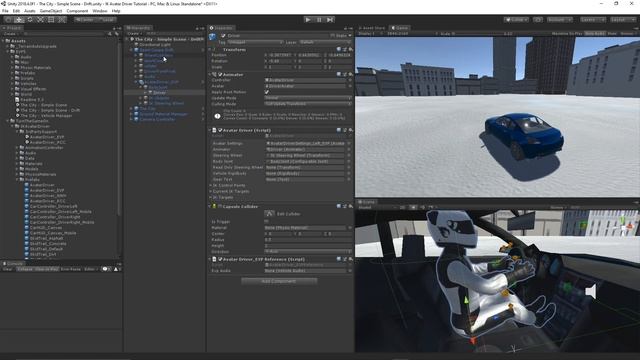Click object picker for Avatar Settings field
The width and height of the screenshot is (640, 360).
pyautogui.click(x=349, y=143)
